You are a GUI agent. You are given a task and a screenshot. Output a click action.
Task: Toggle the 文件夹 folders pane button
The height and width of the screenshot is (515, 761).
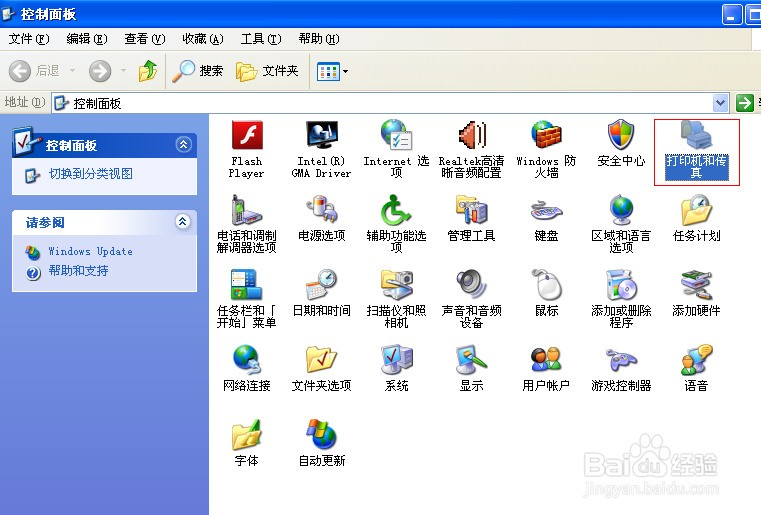point(267,71)
